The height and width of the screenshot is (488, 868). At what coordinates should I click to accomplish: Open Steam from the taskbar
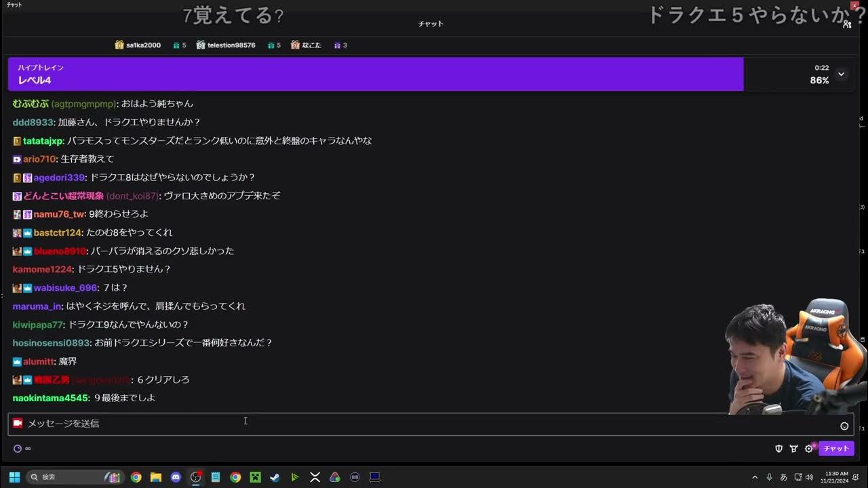pos(275,477)
